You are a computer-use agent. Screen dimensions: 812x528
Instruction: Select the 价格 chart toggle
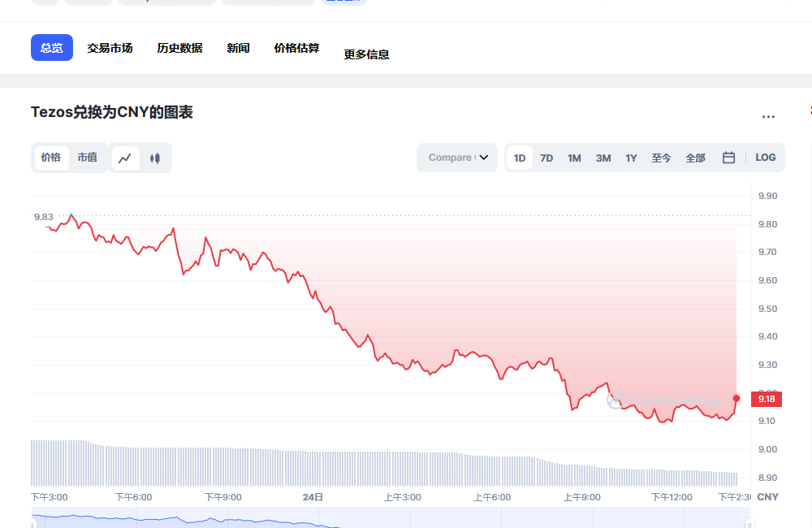click(x=50, y=158)
